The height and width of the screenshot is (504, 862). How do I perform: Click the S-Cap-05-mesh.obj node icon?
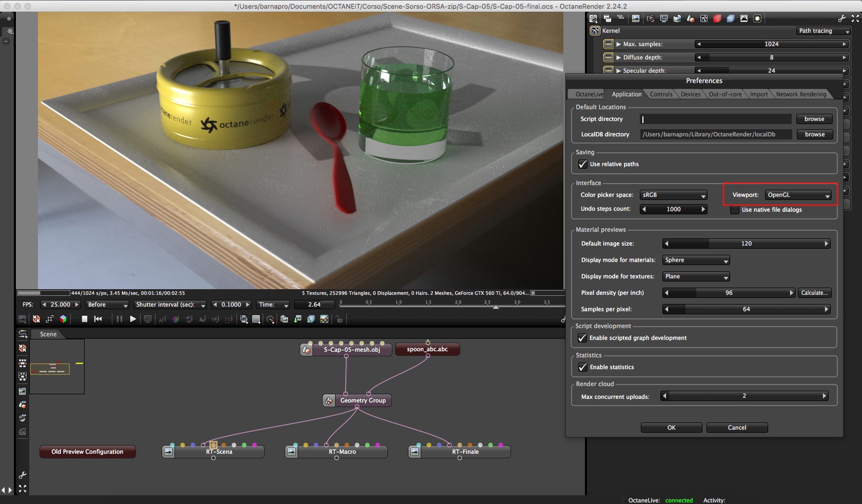(x=306, y=350)
